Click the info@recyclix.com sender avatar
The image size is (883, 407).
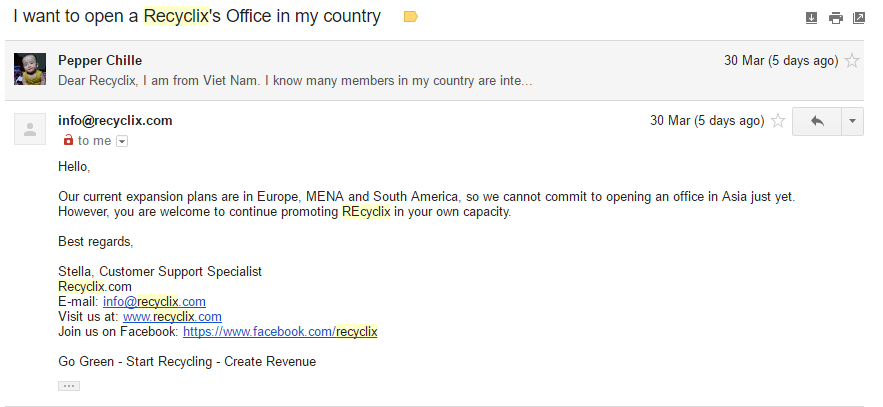tap(30, 129)
